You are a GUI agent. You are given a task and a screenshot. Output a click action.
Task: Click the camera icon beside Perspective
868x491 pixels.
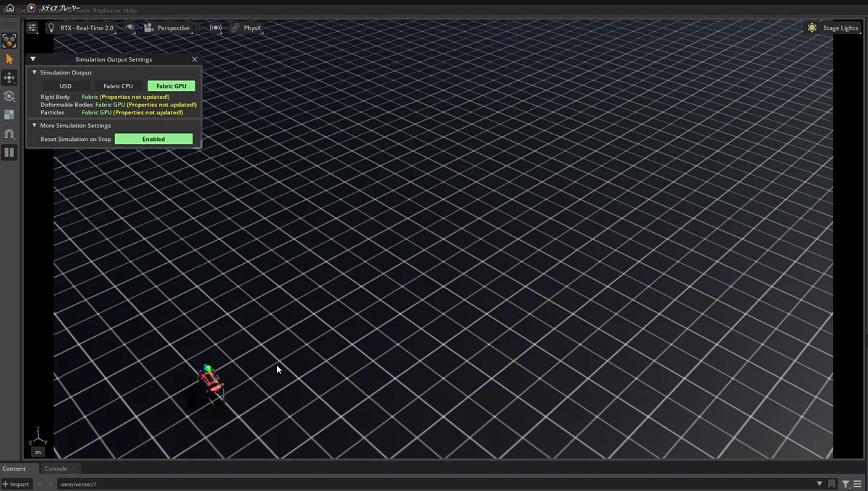pos(148,27)
